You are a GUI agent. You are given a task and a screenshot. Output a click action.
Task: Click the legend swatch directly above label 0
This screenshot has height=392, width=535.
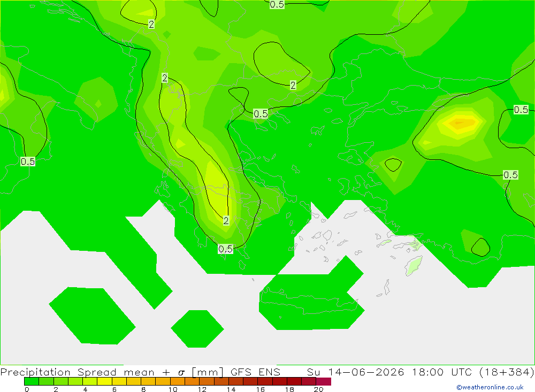32,381
